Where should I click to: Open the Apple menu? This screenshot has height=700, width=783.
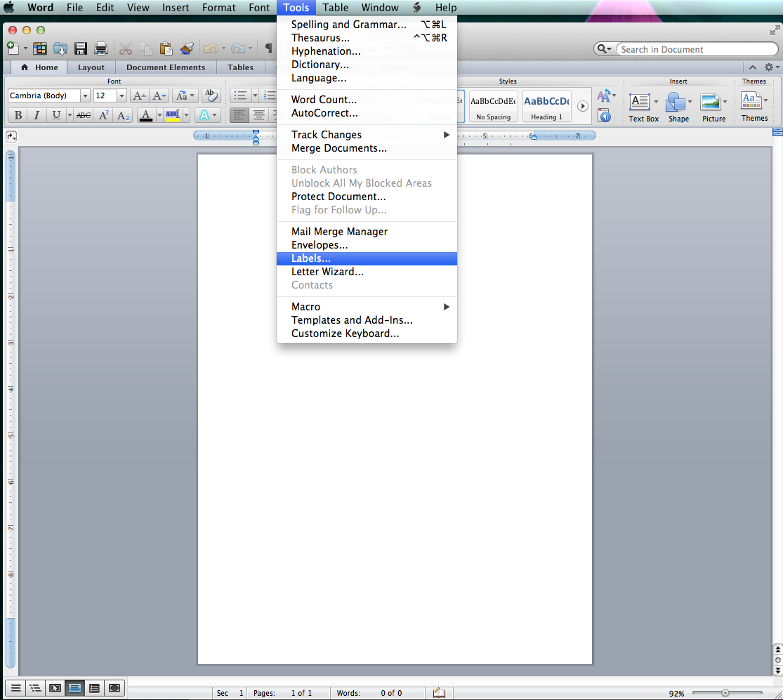(x=10, y=8)
